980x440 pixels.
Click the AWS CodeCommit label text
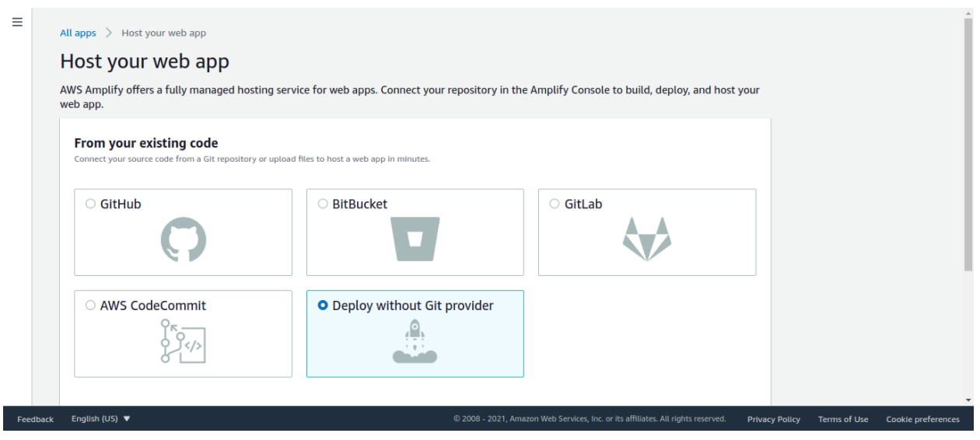[153, 306]
